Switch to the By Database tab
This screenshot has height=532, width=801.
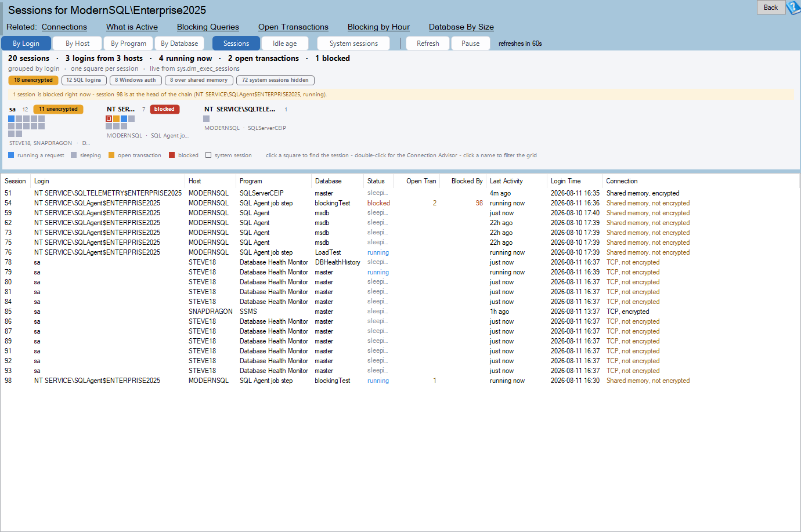[x=179, y=44]
